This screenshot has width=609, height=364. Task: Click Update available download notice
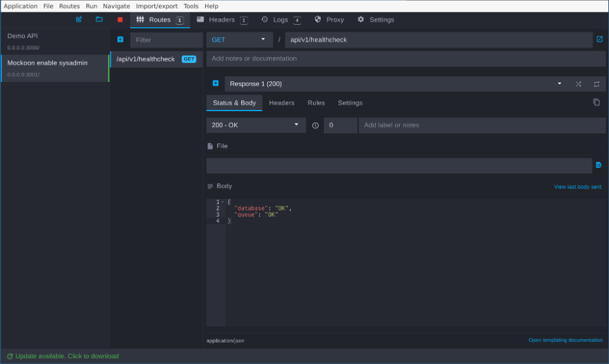click(63, 356)
